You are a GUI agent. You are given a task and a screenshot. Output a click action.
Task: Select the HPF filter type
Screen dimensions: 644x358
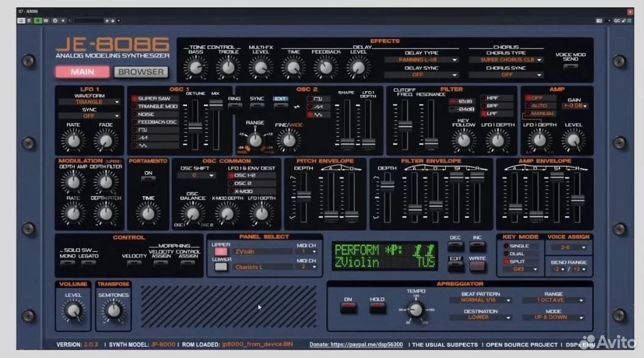[497, 99]
